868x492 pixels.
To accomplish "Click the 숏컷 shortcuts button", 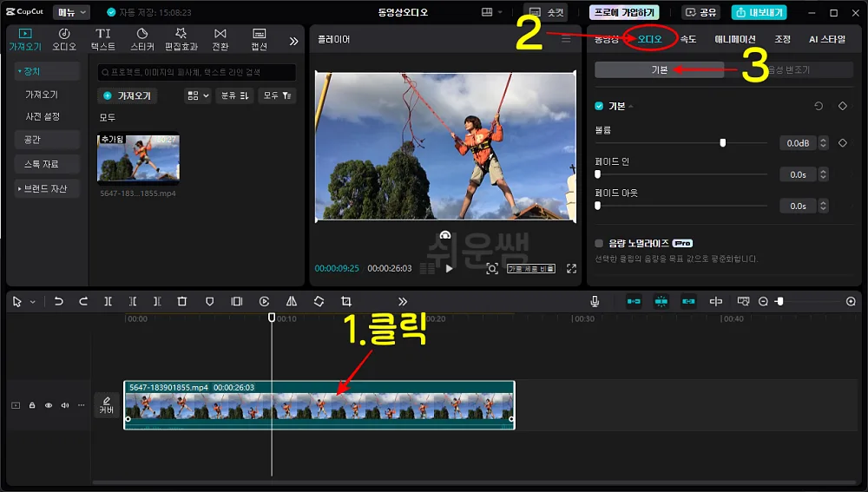I will click(x=546, y=12).
